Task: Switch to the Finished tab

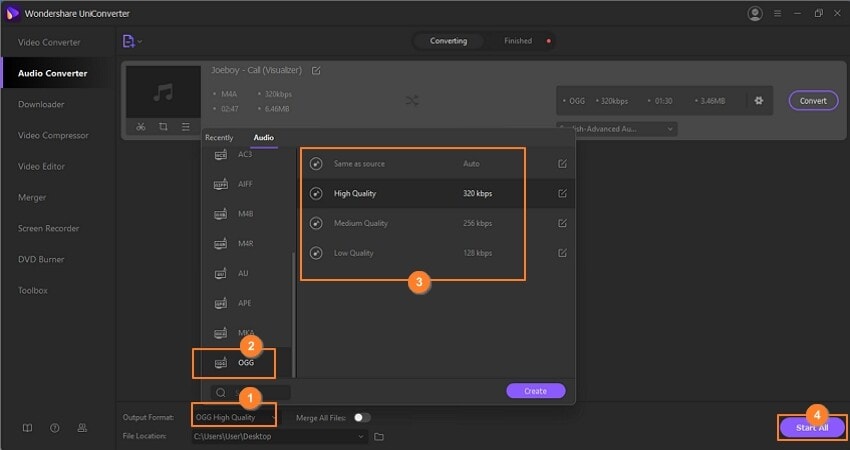Action: [518, 41]
